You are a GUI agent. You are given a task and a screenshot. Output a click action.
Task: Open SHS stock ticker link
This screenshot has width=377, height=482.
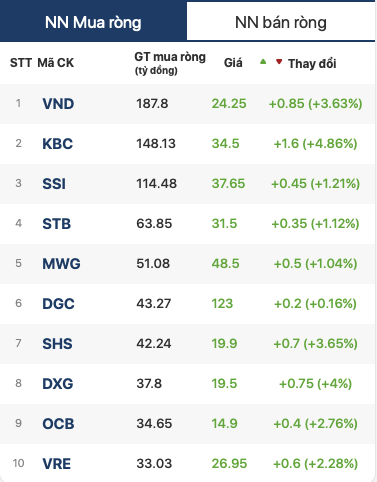coord(57,344)
